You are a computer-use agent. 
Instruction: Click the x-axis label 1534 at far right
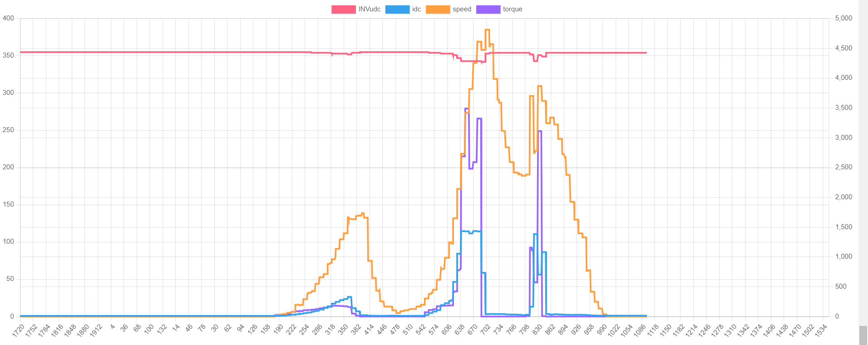coord(821,331)
